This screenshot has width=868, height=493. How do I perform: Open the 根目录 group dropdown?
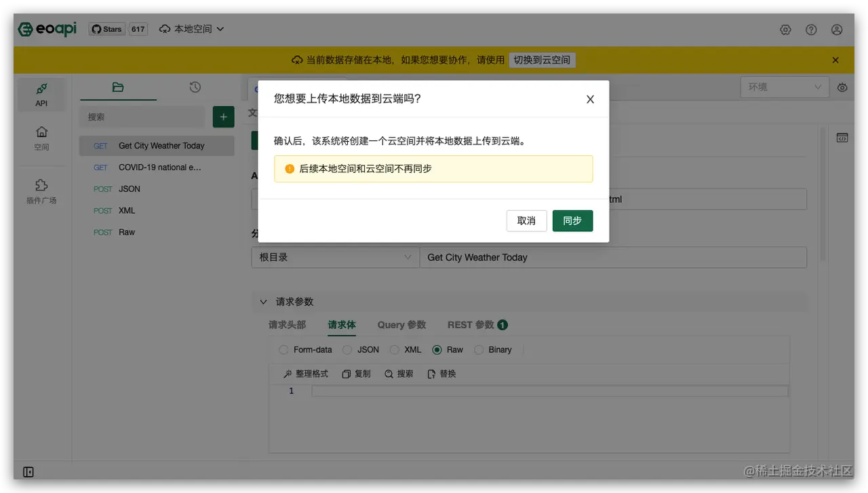[x=335, y=258]
